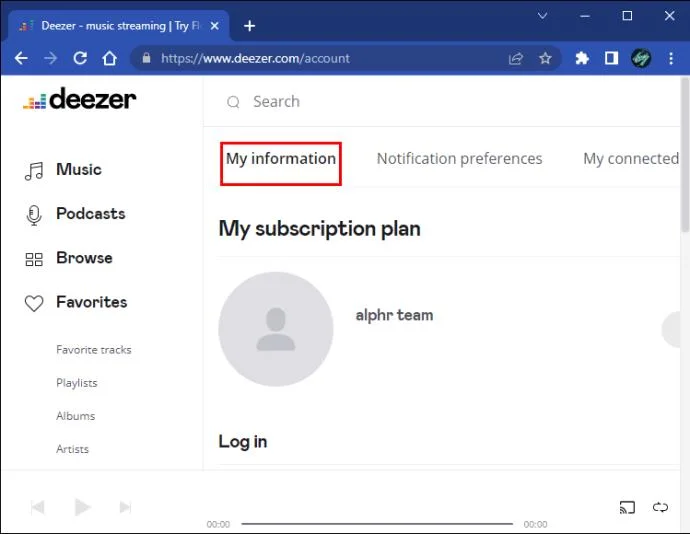Click the playback progress bar
The width and height of the screenshot is (690, 534).
(x=377, y=524)
